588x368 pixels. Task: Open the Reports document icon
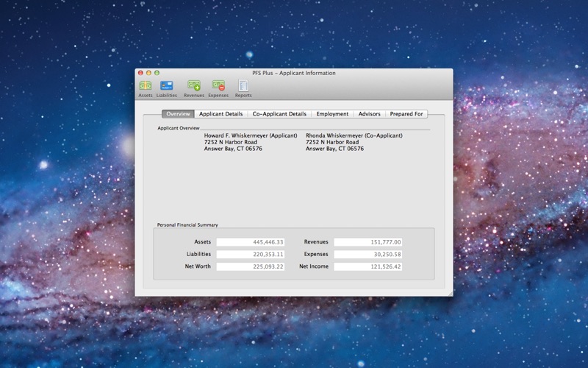click(243, 86)
